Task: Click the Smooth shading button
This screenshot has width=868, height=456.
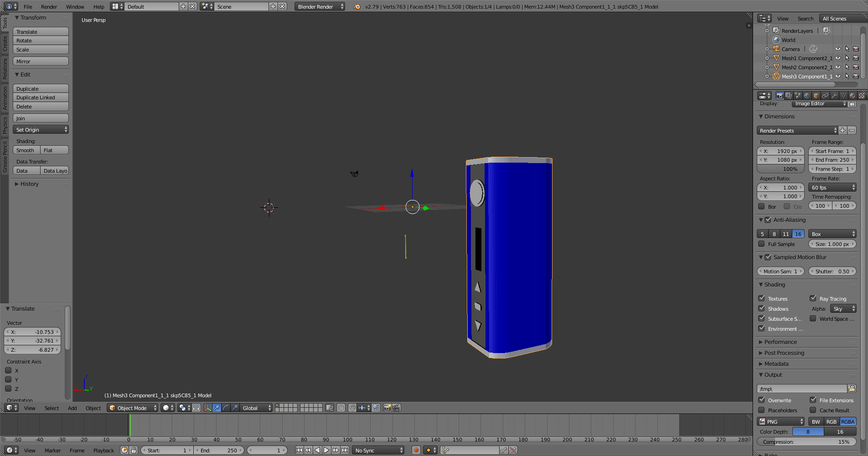Action: [26, 150]
